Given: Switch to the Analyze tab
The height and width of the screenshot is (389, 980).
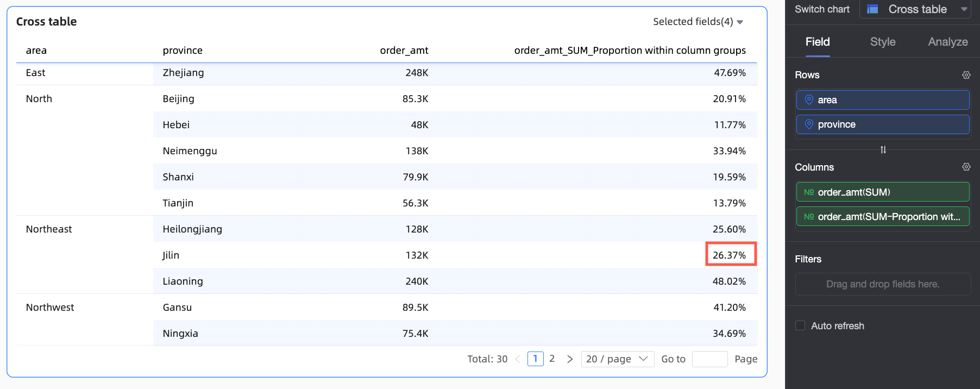Looking at the screenshot, I should pos(948,42).
